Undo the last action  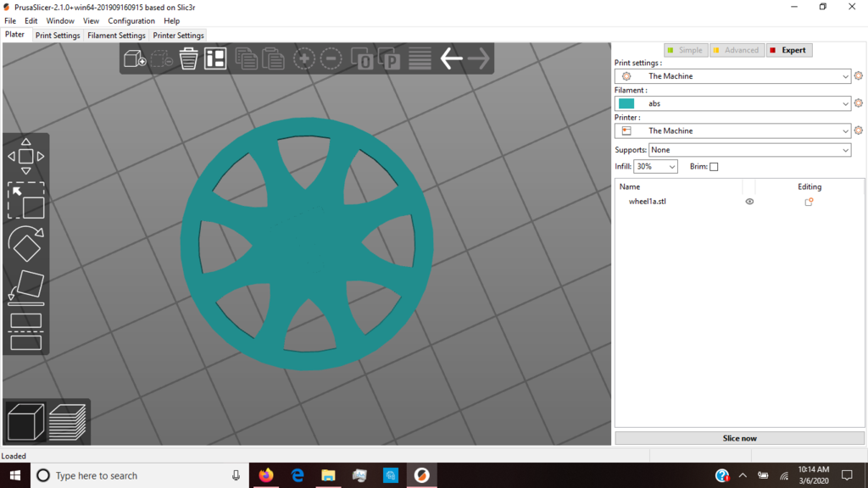pyautogui.click(x=450, y=58)
